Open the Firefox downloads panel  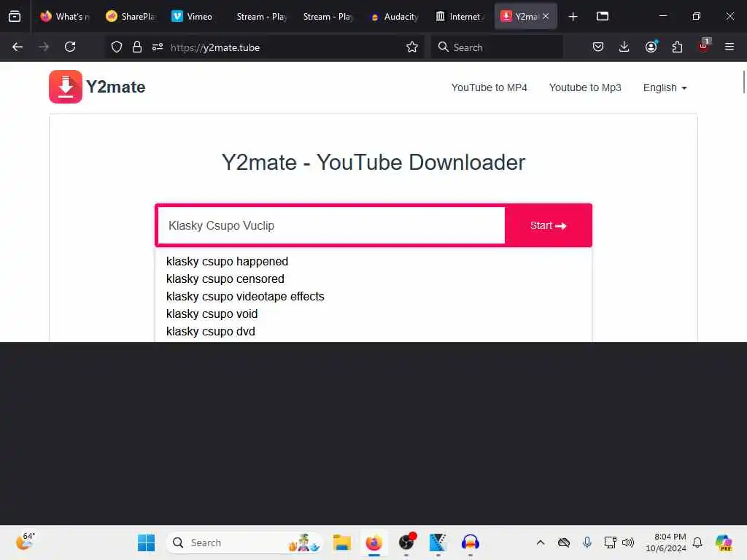pos(624,47)
